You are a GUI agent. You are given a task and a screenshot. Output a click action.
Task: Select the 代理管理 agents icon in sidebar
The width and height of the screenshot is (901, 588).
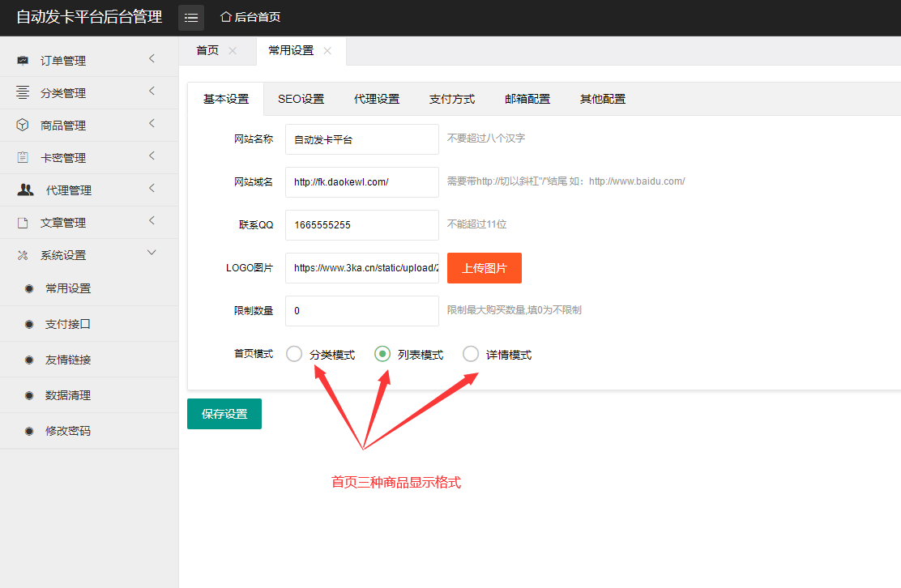[x=24, y=189]
